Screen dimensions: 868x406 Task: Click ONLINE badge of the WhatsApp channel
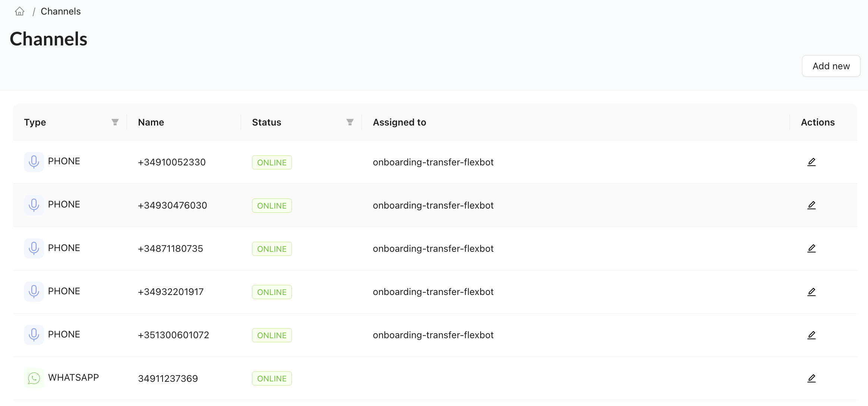pyautogui.click(x=272, y=379)
